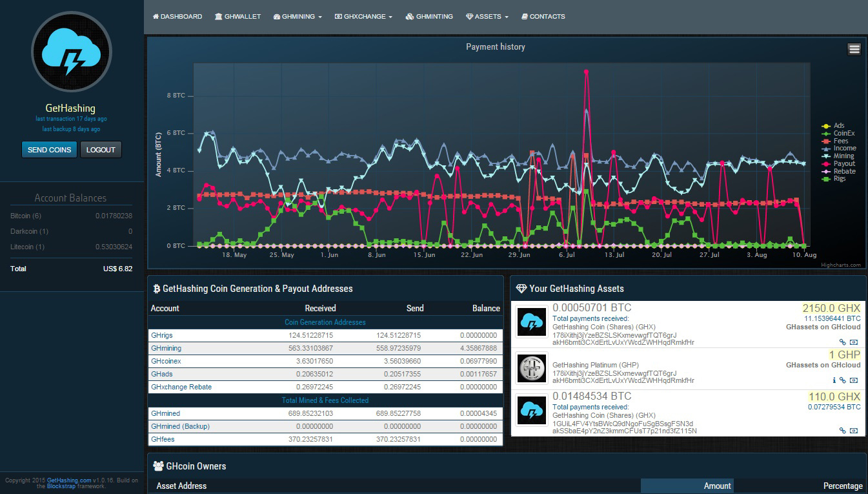
Task: Toggle Fees series in chart legend
Action: (x=834, y=141)
